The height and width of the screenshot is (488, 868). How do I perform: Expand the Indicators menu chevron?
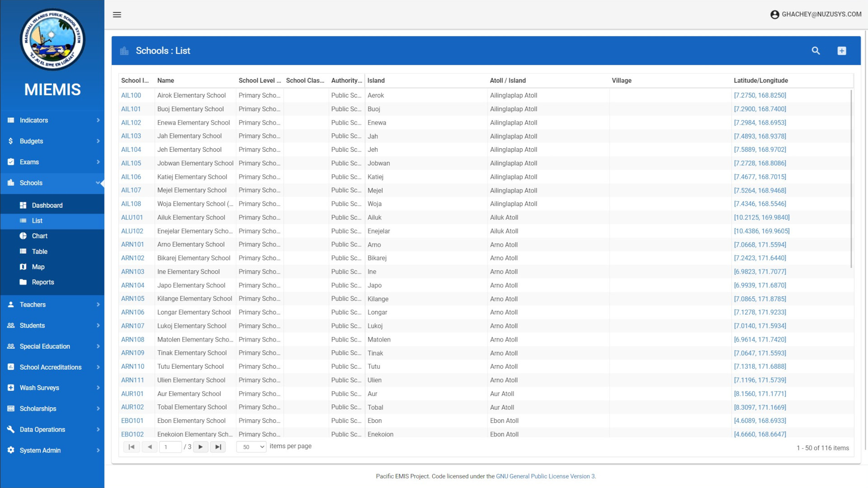(x=98, y=120)
